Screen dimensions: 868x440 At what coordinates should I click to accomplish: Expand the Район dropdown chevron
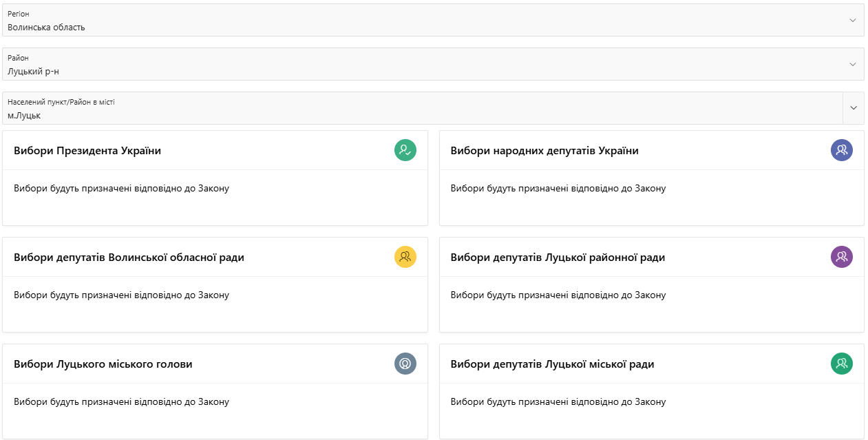click(853, 64)
